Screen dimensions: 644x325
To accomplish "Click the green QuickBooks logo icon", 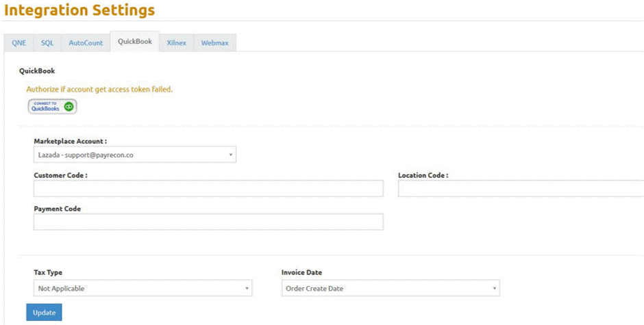I will tap(69, 107).
